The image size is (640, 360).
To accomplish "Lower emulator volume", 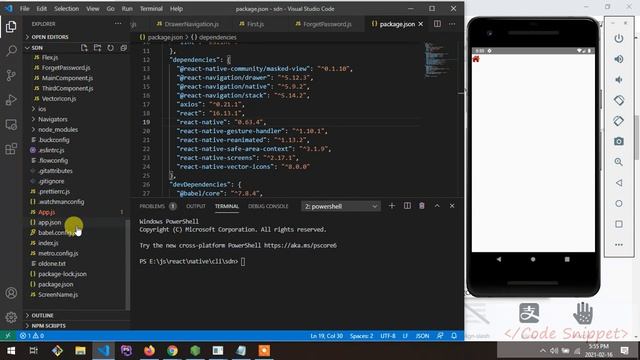I will (619, 80).
